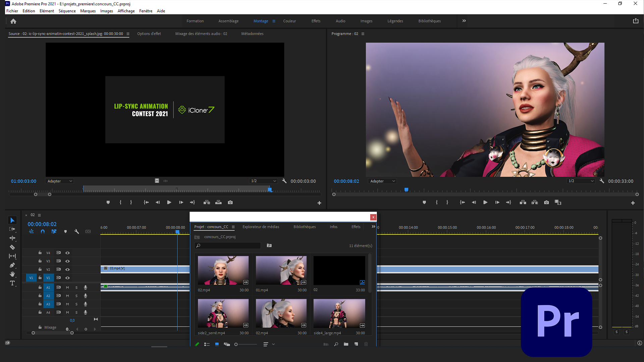Select the Hand tool
Image resolution: width=644 pixels, height=362 pixels.
[x=12, y=274]
